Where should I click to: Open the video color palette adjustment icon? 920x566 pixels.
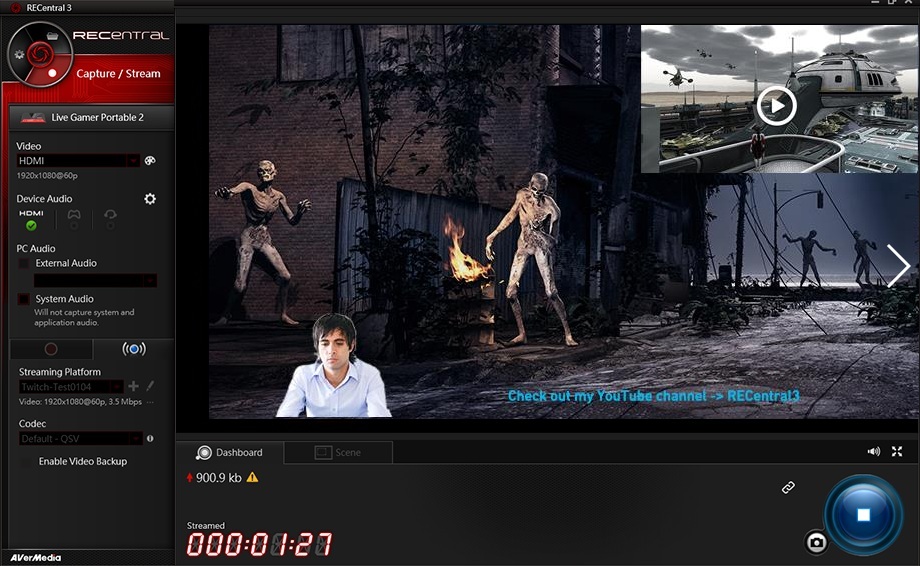[x=150, y=161]
